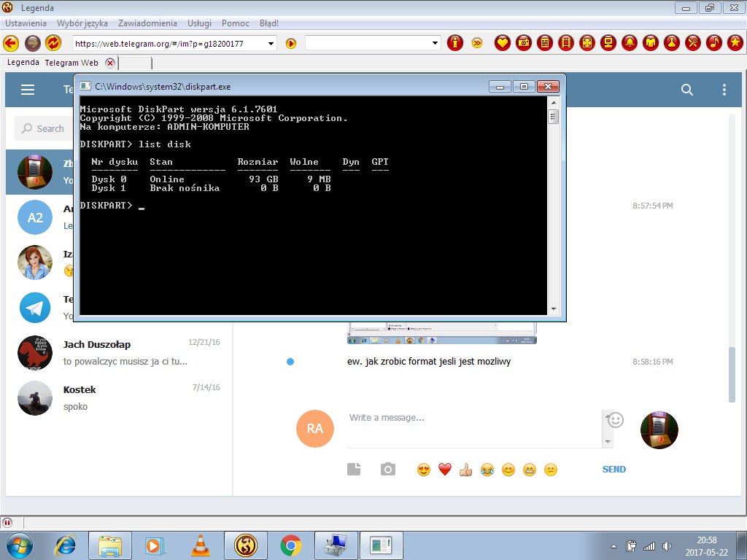Insert the tears of joy emoji
747x560 pixels.
[487, 470]
